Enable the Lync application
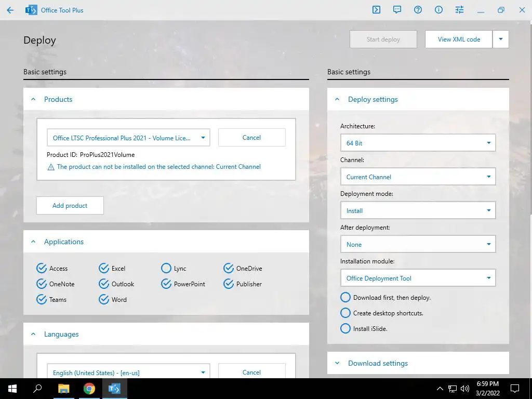Screen dimensions: 532x399 tap(166, 269)
